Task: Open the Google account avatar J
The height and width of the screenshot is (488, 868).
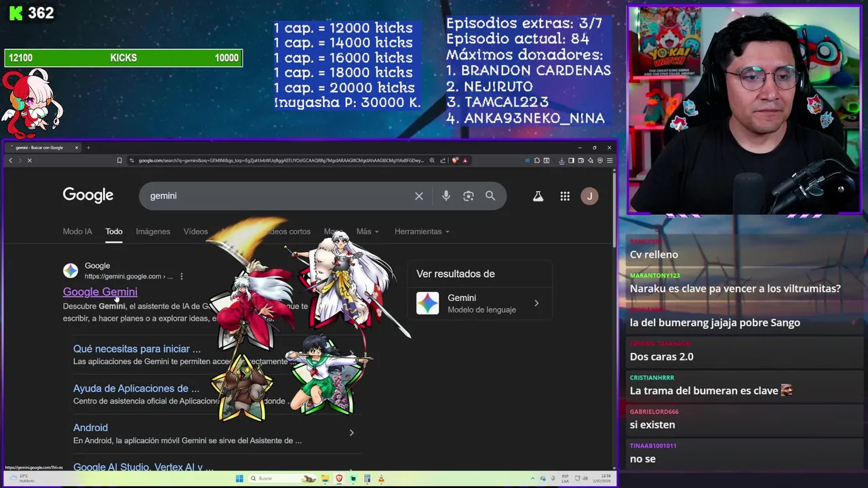Action: (589, 197)
